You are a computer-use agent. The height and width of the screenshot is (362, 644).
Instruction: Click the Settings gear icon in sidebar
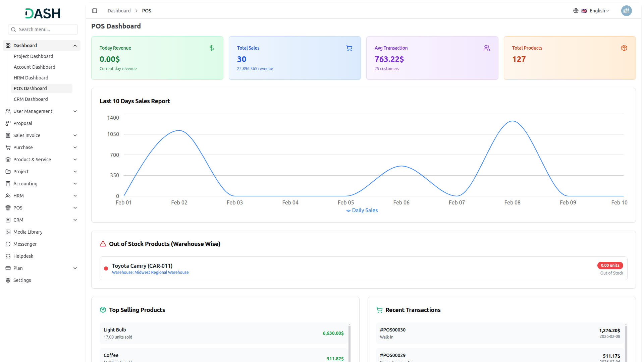point(8,280)
